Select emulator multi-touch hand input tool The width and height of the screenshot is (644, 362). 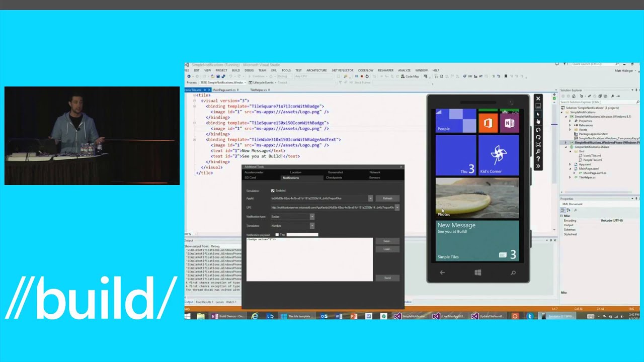pyautogui.click(x=538, y=122)
